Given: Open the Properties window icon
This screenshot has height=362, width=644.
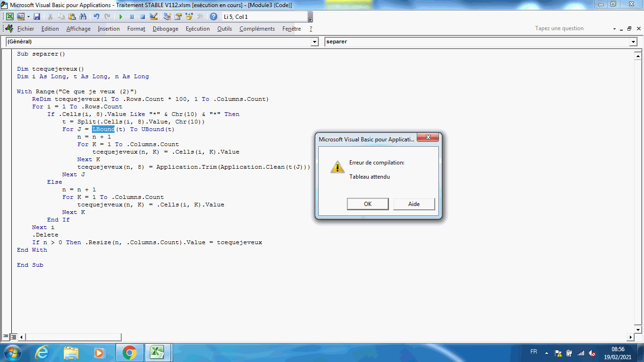Looking at the screenshot, I should (x=178, y=16).
